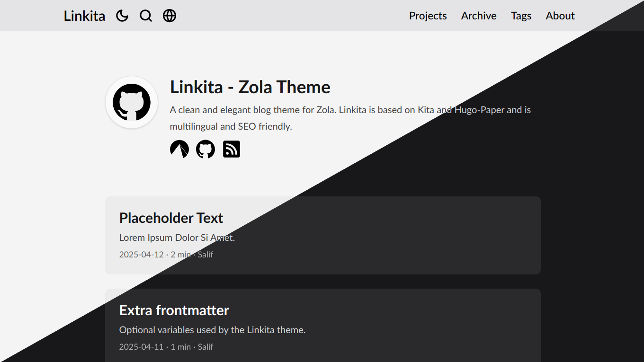This screenshot has width=644, height=362.
Task: Click the Linkita - Zola Theme heading
Action: coord(250,88)
